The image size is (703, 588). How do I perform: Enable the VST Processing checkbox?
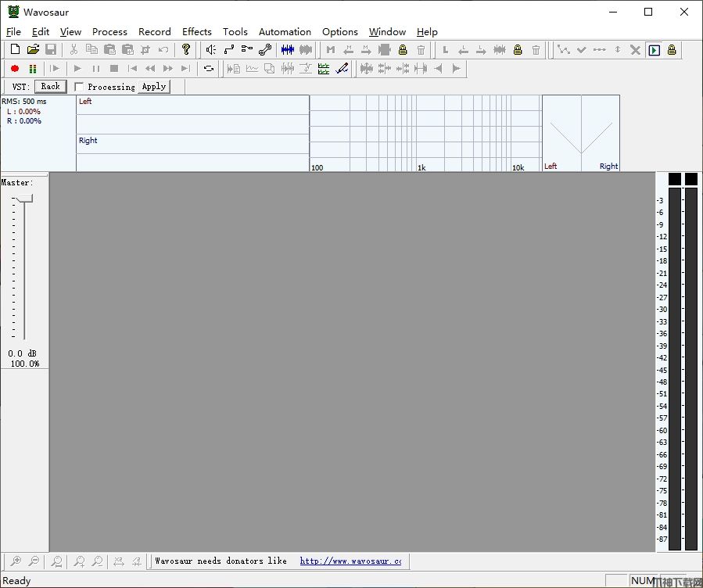pyautogui.click(x=79, y=87)
